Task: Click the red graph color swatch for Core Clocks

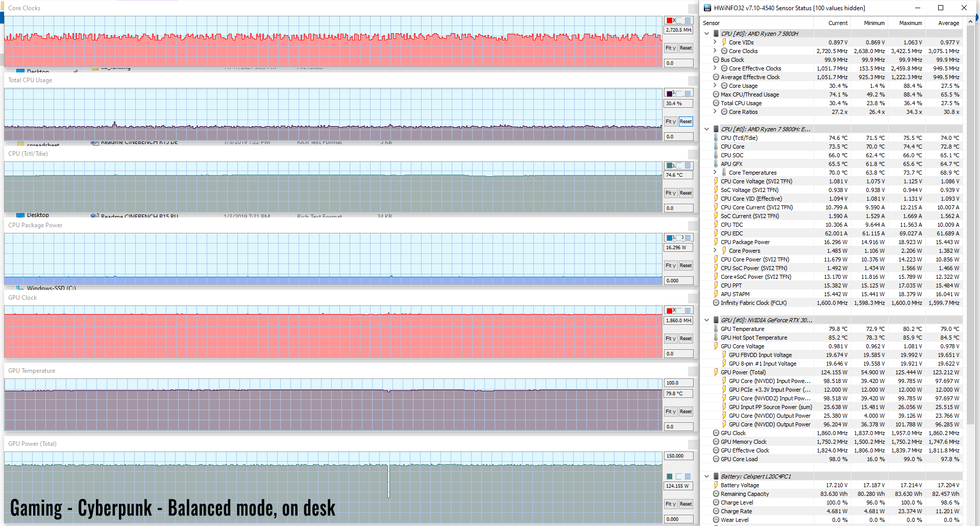Action: click(669, 20)
